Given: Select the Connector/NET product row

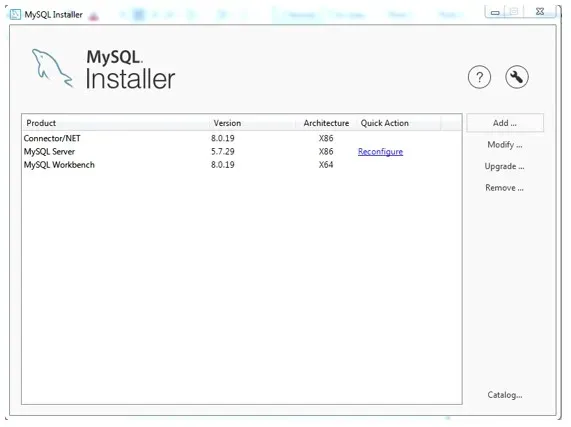Looking at the screenshot, I should (241, 138).
